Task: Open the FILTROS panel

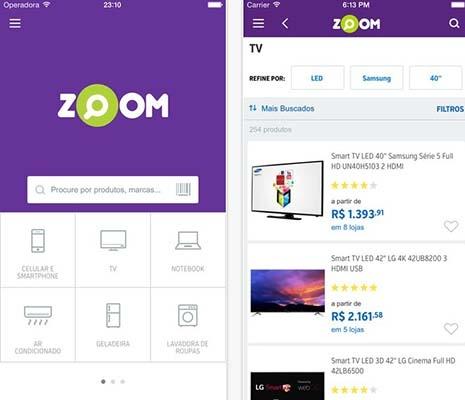Action: click(450, 109)
